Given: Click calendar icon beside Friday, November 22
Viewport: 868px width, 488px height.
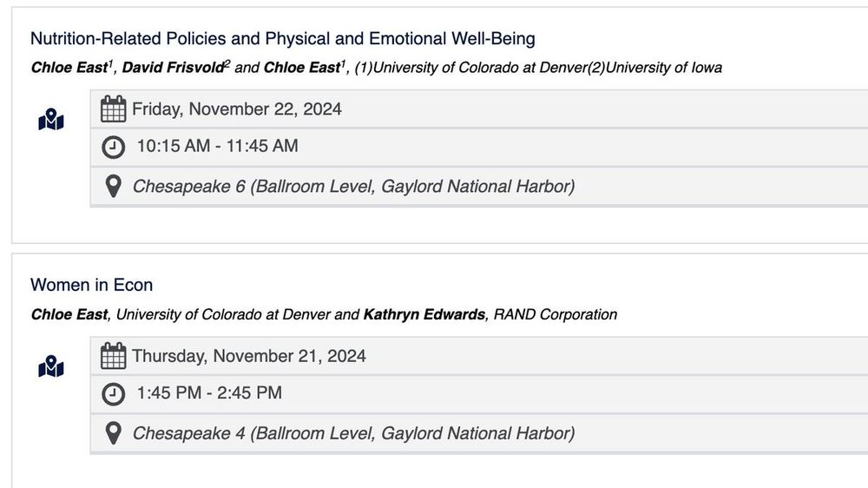Looking at the screenshot, I should 113,109.
